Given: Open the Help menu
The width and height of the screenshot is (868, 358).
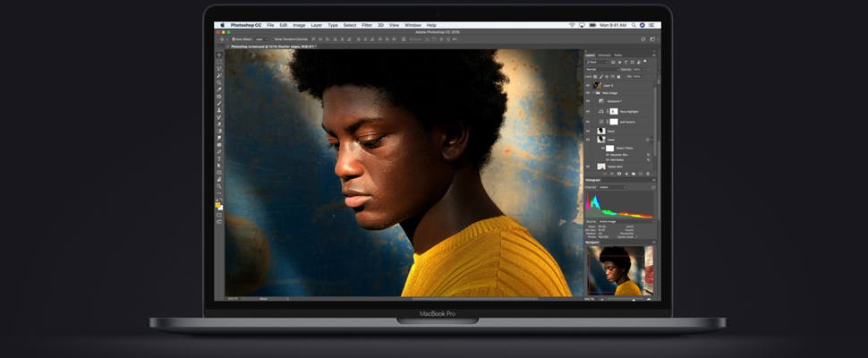Looking at the screenshot, I should click(431, 25).
